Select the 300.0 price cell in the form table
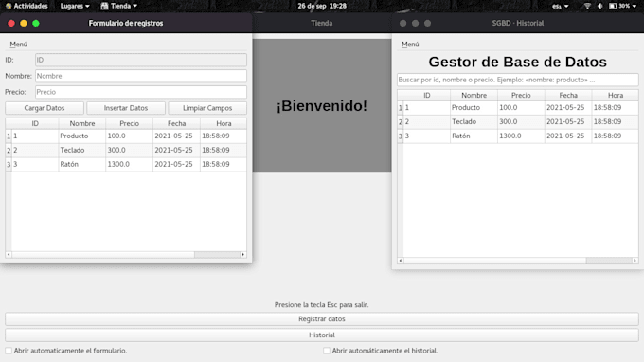The height and width of the screenshot is (362, 644). point(130,150)
